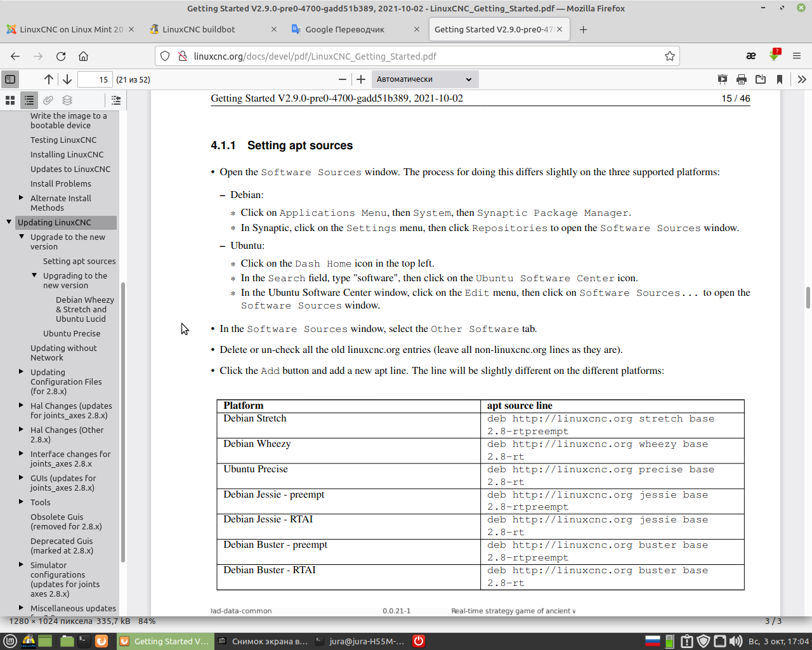
Task: Expand Updating Configuration Files outline item
Action: (x=22, y=372)
